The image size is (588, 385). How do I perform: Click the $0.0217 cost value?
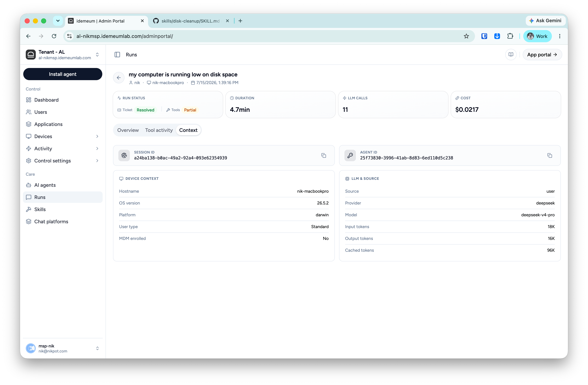[467, 109]
